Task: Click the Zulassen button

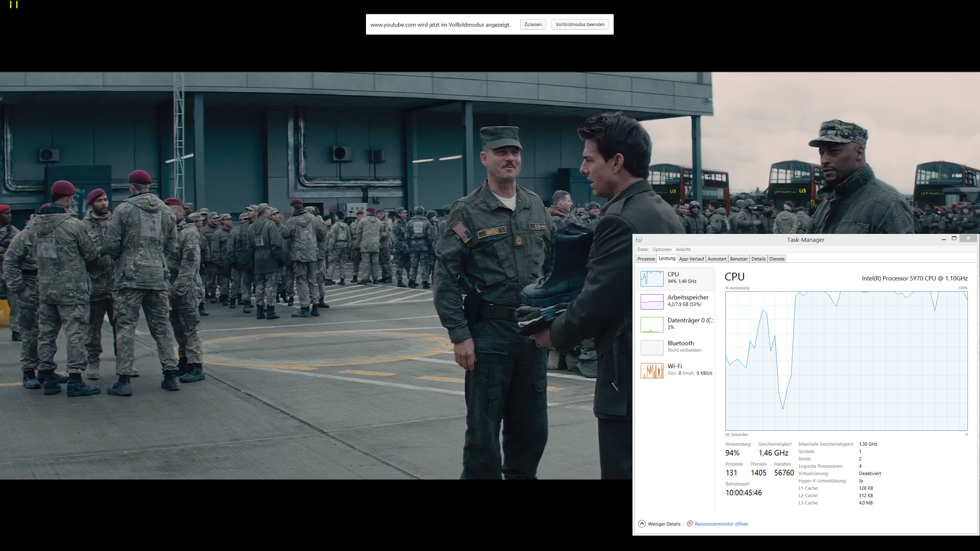Action: [532, 24]
